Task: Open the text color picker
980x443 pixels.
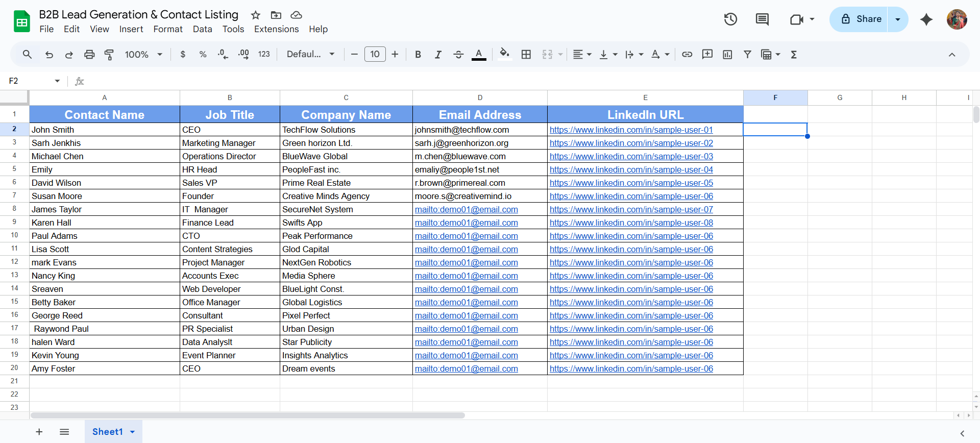Action: pos(479,54)
